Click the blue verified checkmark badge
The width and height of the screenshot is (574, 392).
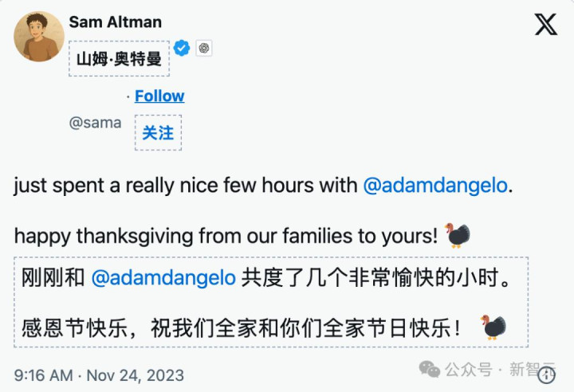coord(182,49)
